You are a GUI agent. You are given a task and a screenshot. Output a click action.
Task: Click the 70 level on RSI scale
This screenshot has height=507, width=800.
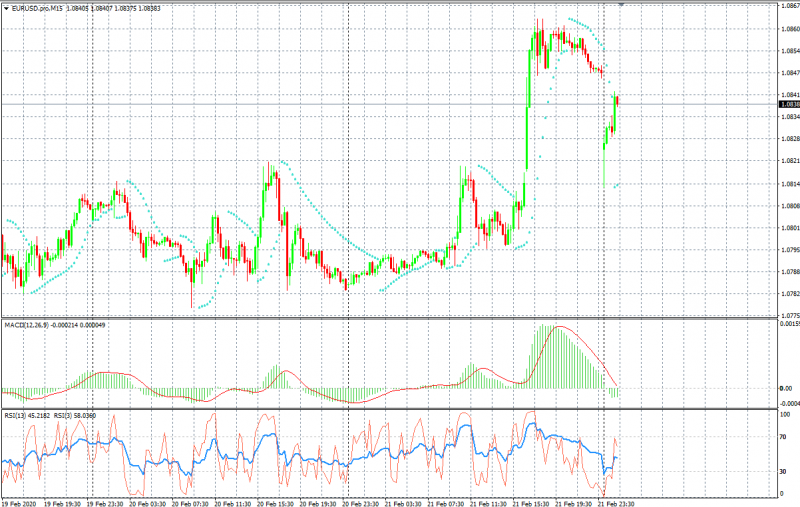click(783, 437)
